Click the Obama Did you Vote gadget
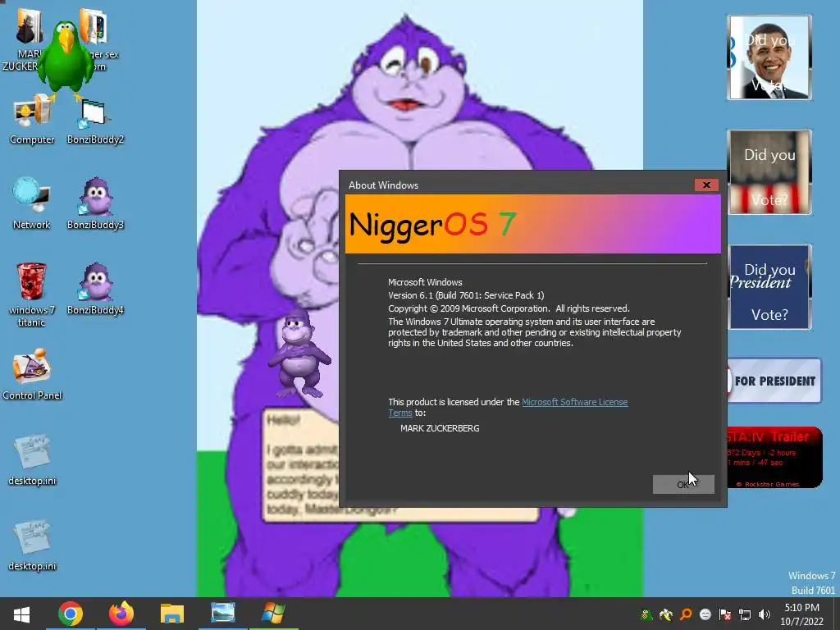This screenshot has height=630, width=840. pos(769,57)
